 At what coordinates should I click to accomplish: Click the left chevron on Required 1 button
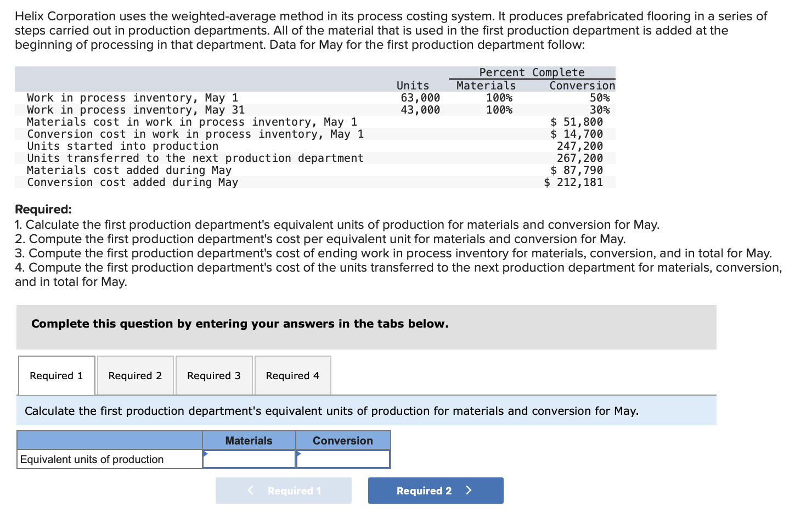(251, 491)
